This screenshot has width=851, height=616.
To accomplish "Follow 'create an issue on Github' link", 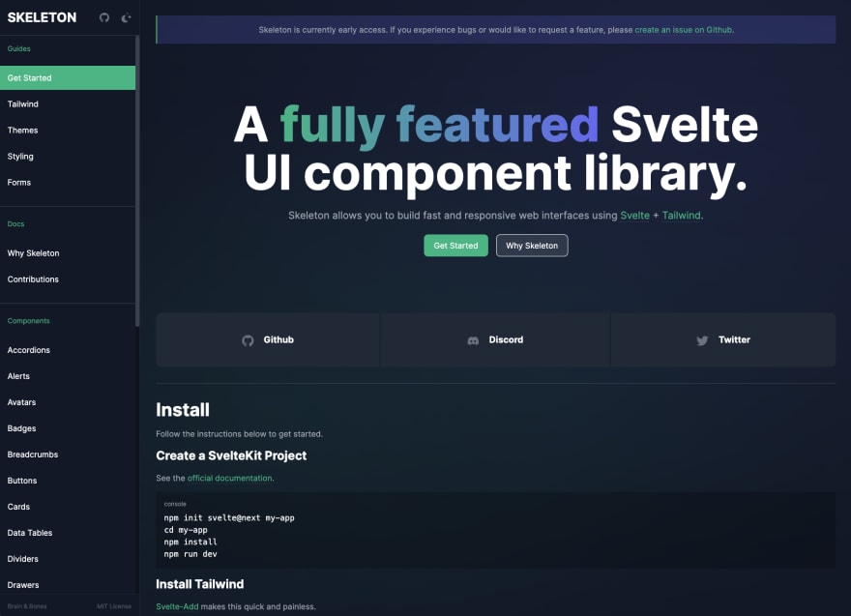I will point(684,30).
